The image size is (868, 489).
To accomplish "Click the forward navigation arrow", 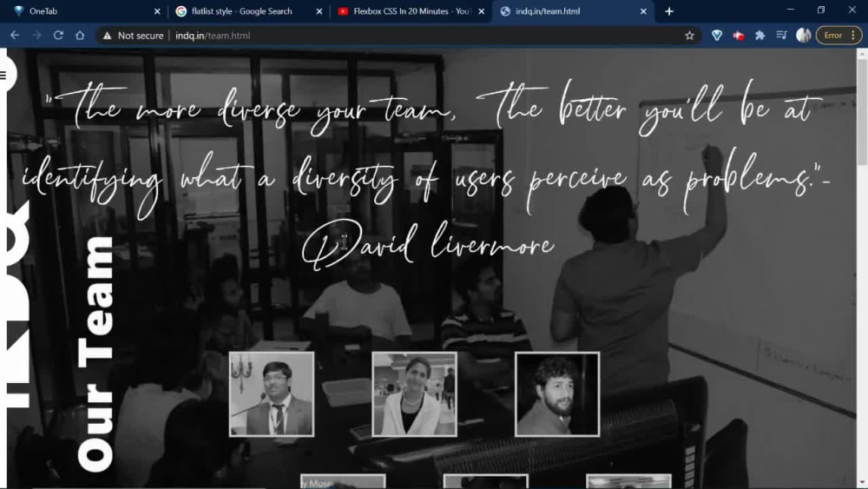I will point(36,35).
